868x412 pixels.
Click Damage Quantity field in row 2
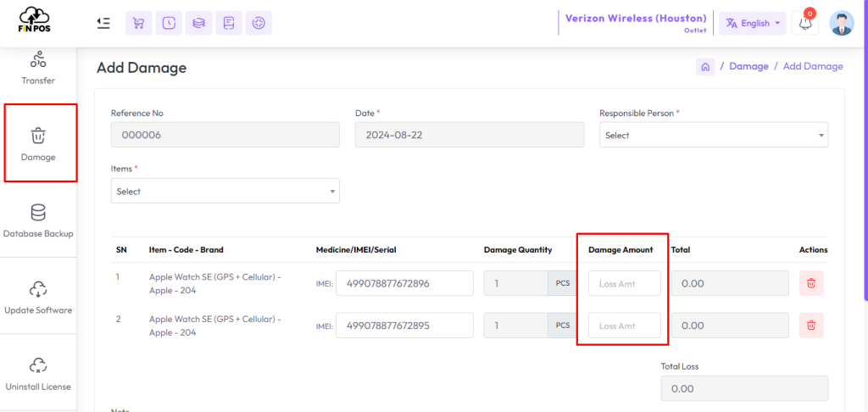tap(516, 326)
